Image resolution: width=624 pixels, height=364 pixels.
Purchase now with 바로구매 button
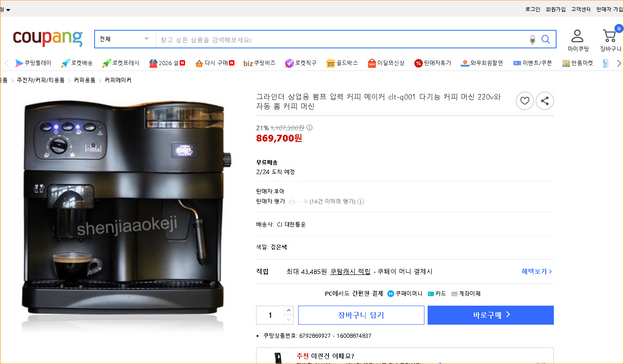tap(490, 315)
